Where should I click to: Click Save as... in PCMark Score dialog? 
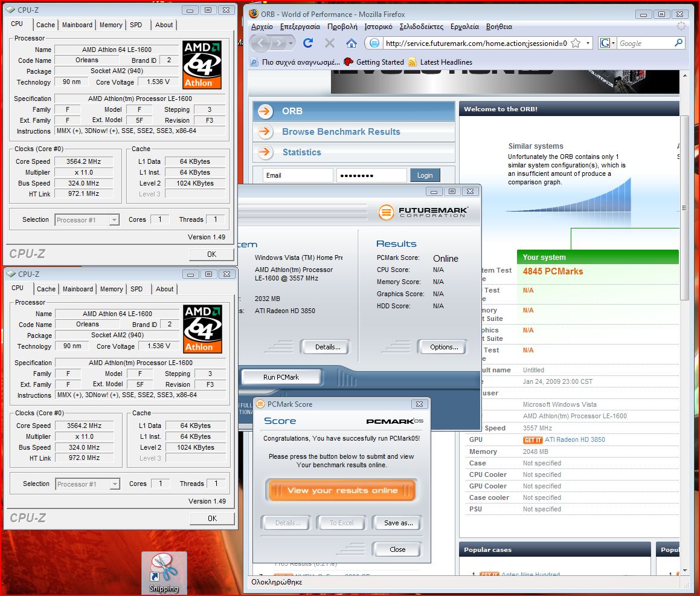tap(398, 523)
